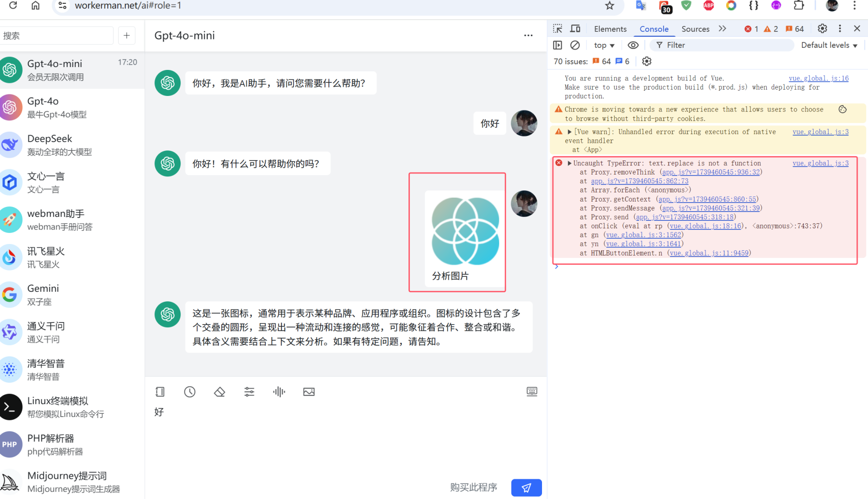Open the DeepSeek assistant
868x499 pixels.
(x=72, y=145)
